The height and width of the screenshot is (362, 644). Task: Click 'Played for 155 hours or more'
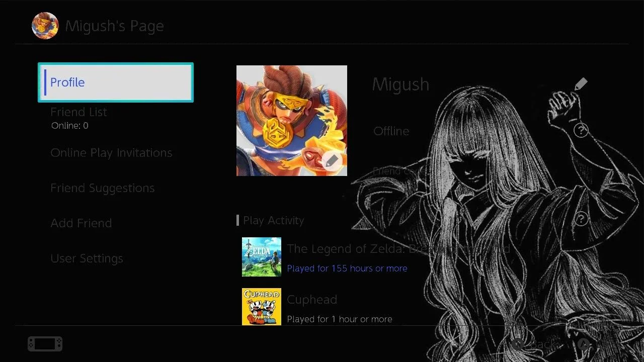click(347, 268)
